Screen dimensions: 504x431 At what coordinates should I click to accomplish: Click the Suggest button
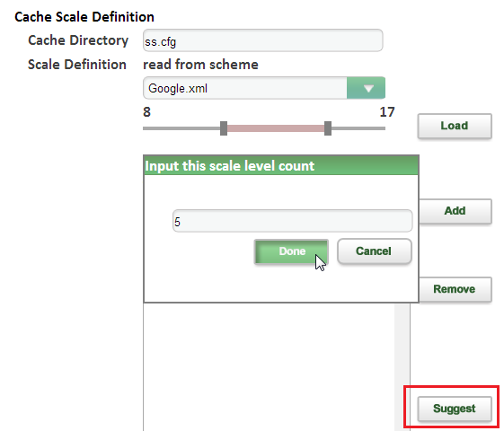[455, 409]
